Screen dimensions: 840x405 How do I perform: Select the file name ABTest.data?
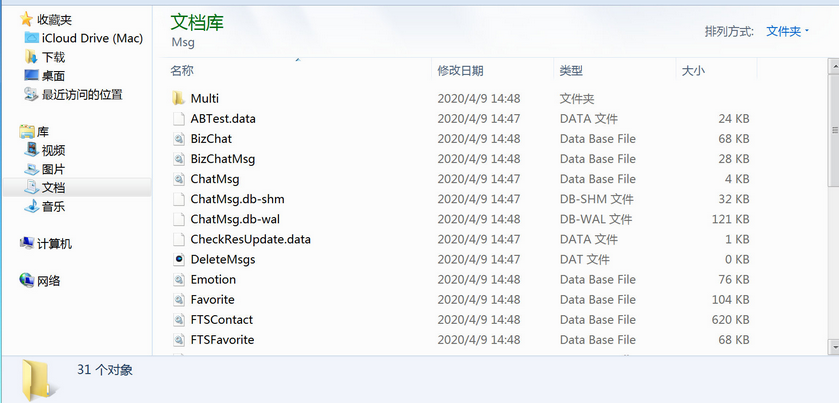pyautogui.click(x=223, y=118)
